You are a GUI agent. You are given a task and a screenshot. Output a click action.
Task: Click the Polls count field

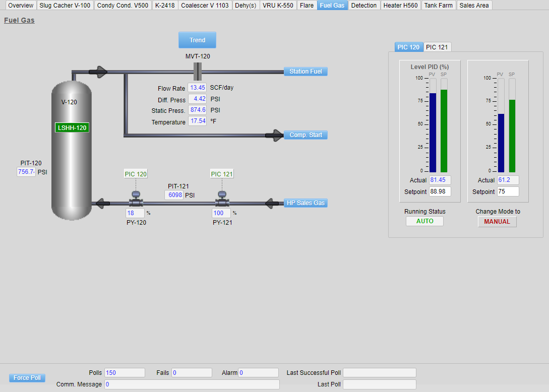coord(125,373)
